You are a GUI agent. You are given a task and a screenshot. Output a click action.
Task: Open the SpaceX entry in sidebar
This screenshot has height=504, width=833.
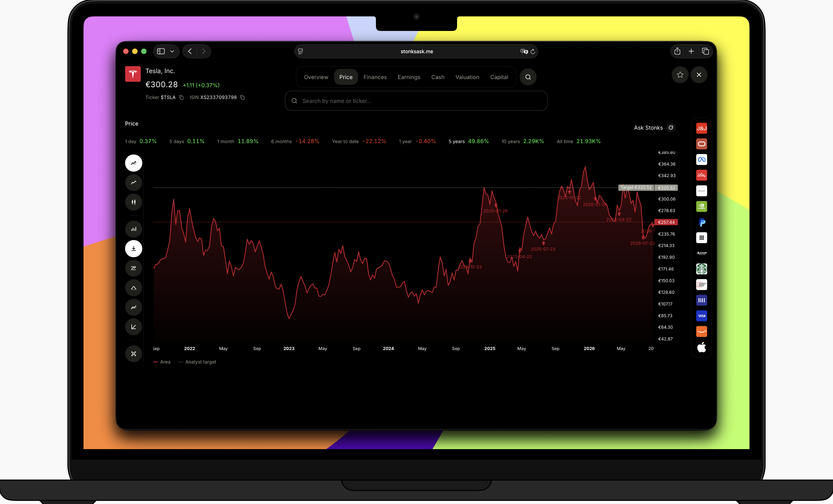point(701,191)
